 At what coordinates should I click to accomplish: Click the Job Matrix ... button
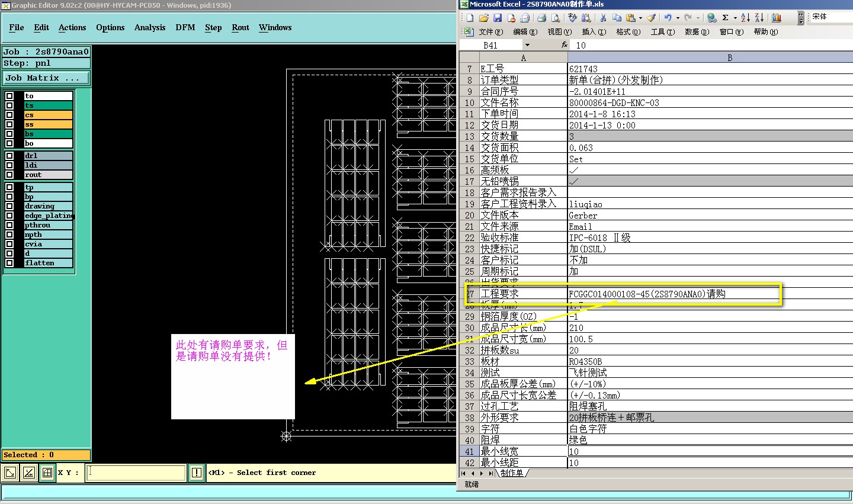[47, 78]
